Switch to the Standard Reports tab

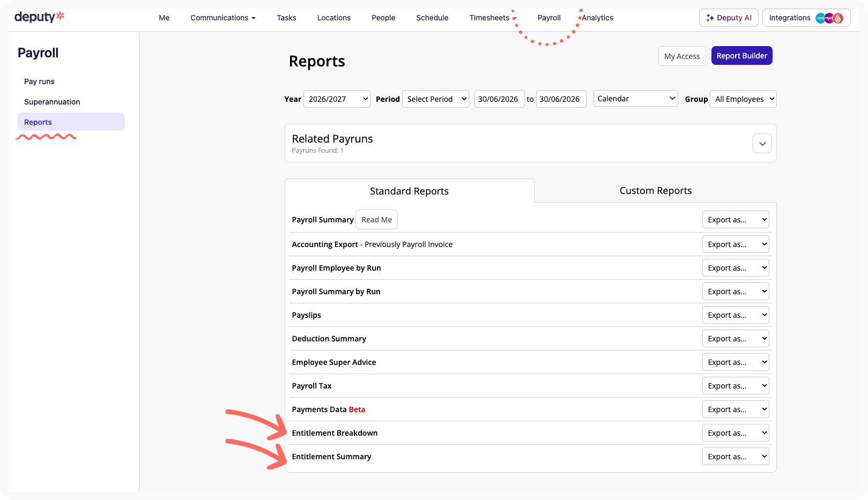tap(409, 191)
